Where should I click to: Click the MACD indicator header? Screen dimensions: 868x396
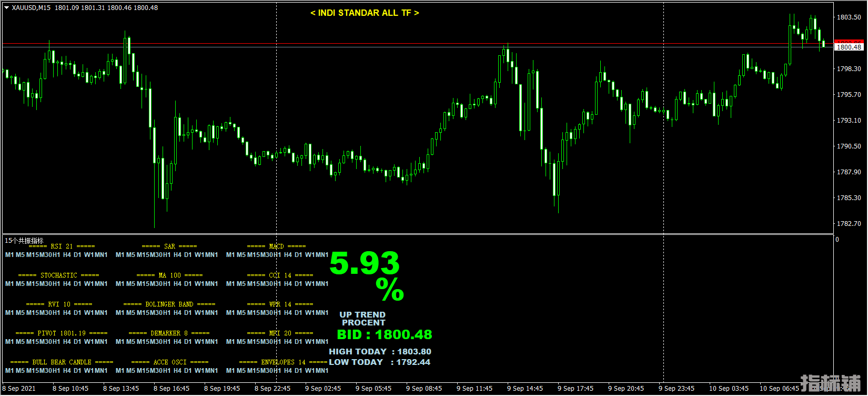point(276,246)
